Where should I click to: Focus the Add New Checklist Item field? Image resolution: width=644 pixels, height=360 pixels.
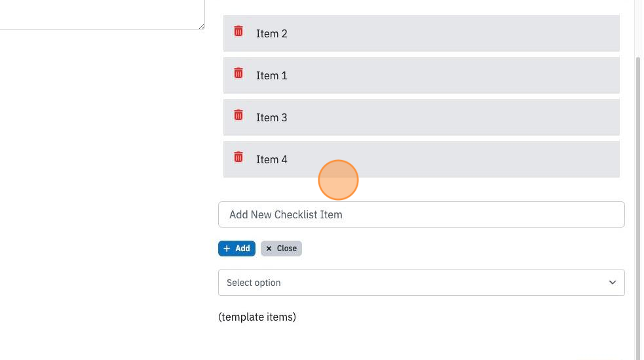point(421,214)
